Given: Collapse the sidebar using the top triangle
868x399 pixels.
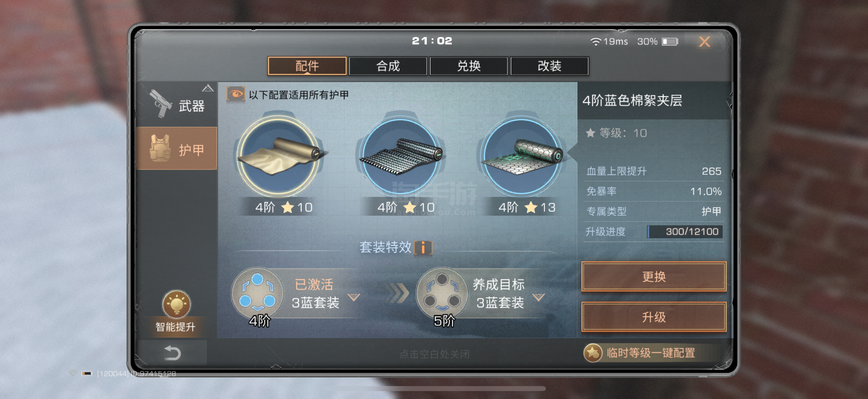Looking at the screenshot, I should point(208,88).
